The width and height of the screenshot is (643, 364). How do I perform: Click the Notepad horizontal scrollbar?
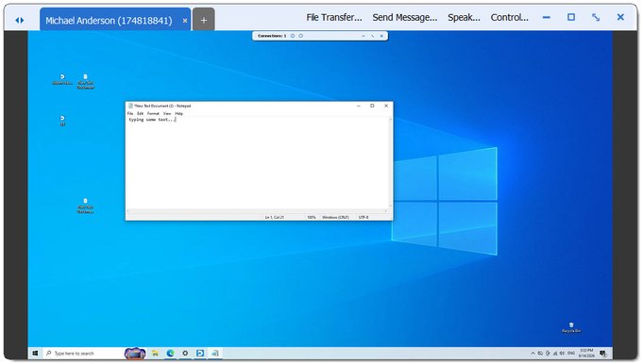pos(257,211)
